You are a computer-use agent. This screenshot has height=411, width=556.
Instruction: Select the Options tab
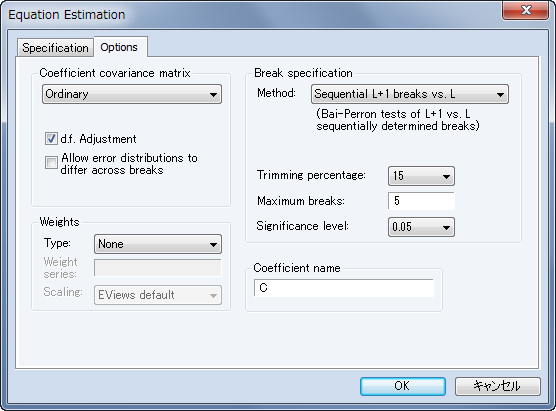119,47
